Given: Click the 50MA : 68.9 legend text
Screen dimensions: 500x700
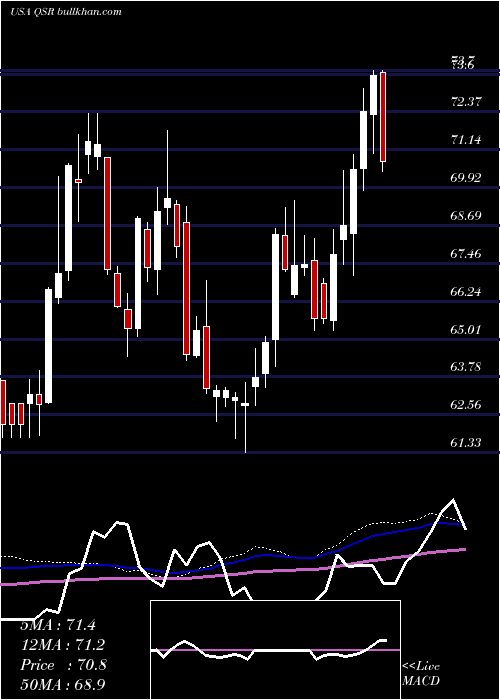Looking at the screenshot, I should click(x=63, y=684).
